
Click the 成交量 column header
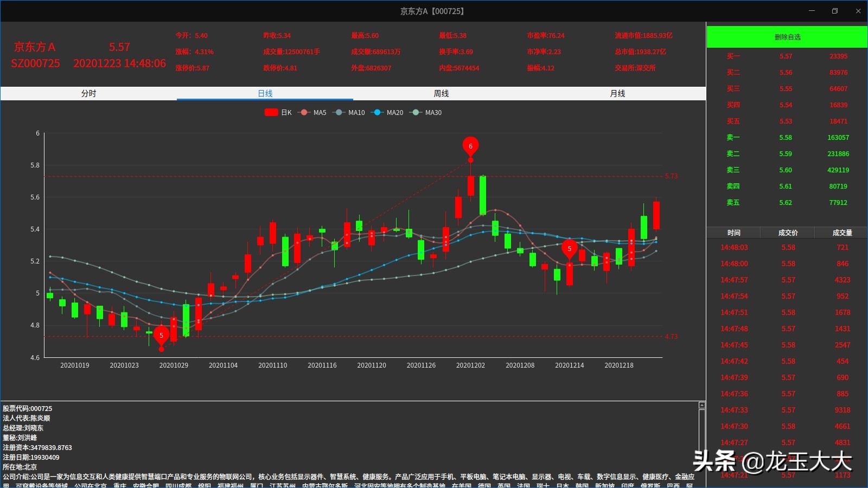[x=842, y=233]
